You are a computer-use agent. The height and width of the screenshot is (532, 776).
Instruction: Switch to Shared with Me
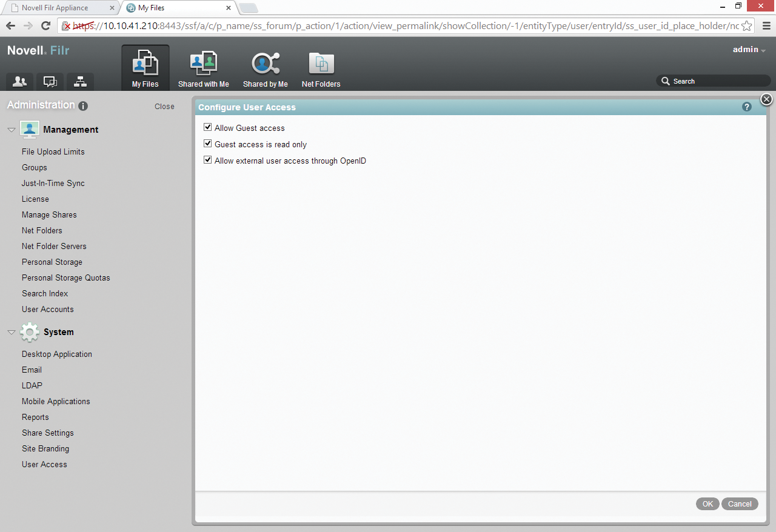[x=203, y=67]
